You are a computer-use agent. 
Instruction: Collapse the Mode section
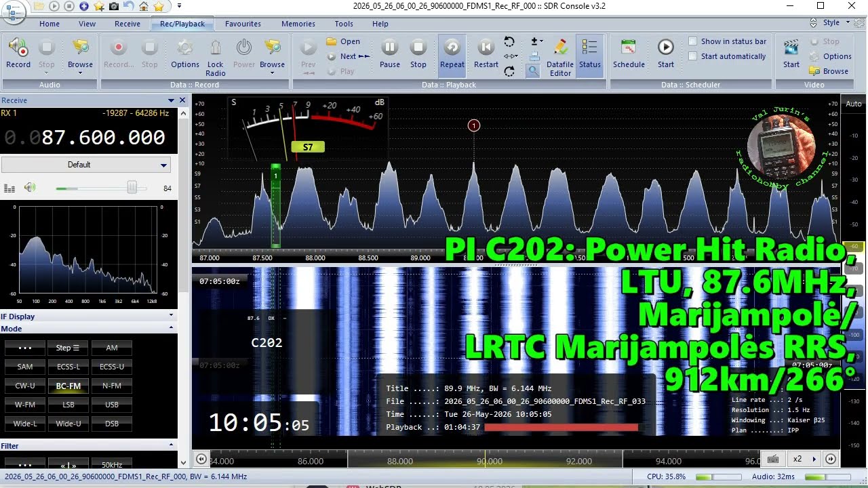pos(171,328)
